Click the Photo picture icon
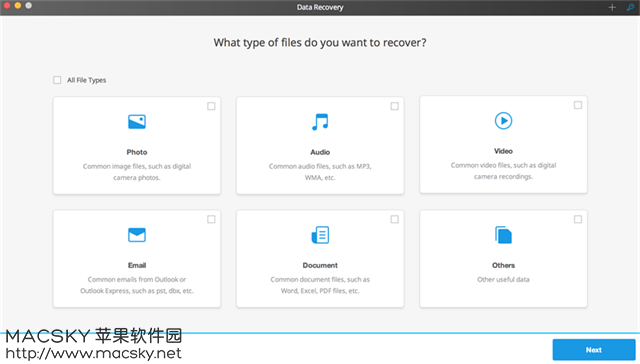Screen dimensions: 640x364 (137, 122)
